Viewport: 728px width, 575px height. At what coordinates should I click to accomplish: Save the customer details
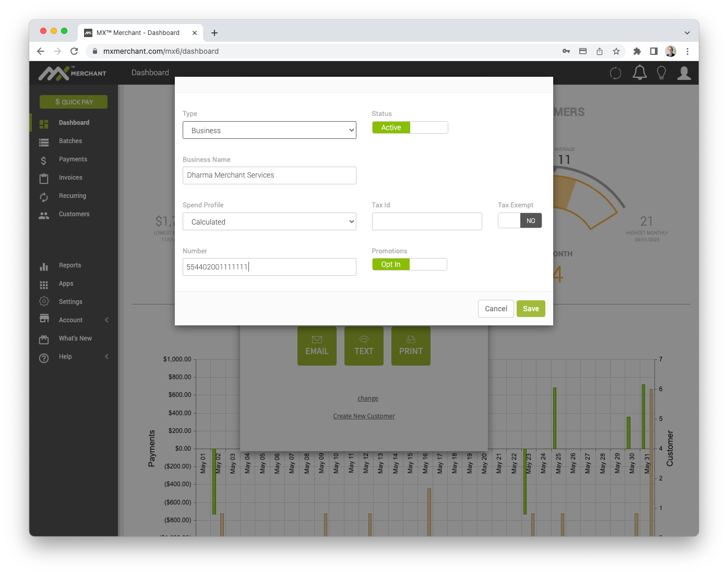tap(531, 309)
